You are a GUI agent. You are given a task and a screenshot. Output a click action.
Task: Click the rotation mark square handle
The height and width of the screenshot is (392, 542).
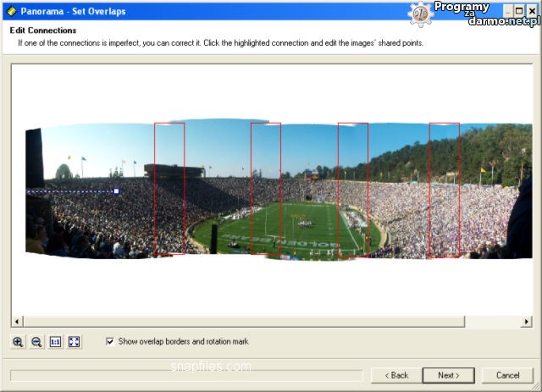tap(116, 191)
